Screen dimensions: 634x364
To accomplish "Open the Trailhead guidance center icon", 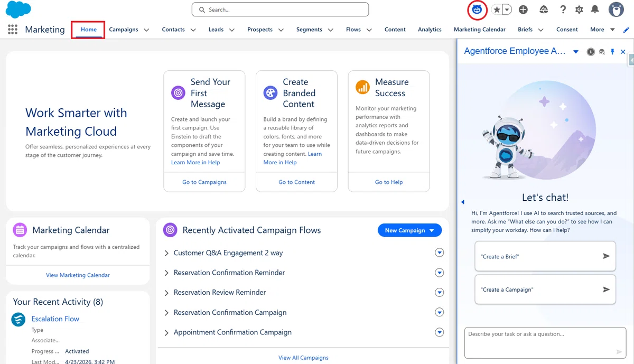I will point(544,10).
